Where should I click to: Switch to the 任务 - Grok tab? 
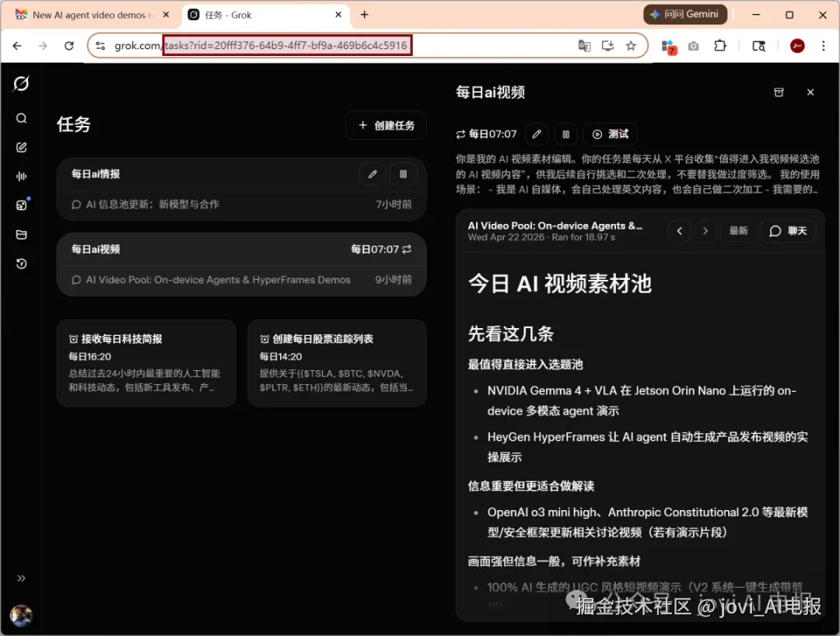pyautogui.click(x=266, y=15)
